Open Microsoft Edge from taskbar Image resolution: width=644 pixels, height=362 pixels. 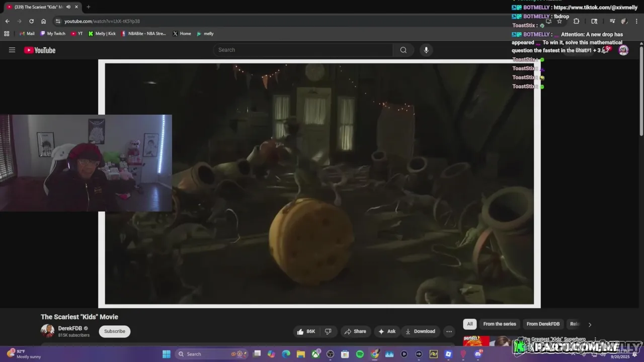coord(286,354)
